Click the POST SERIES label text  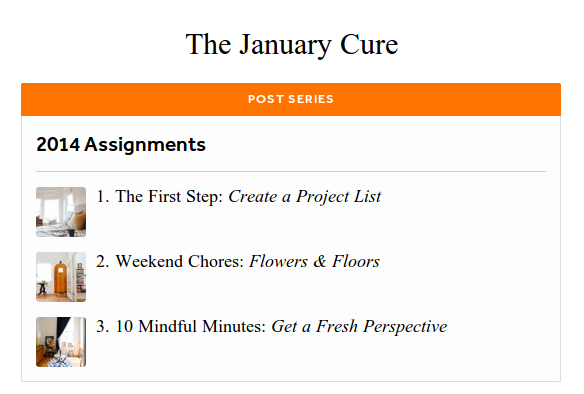(x=291, y=99)
